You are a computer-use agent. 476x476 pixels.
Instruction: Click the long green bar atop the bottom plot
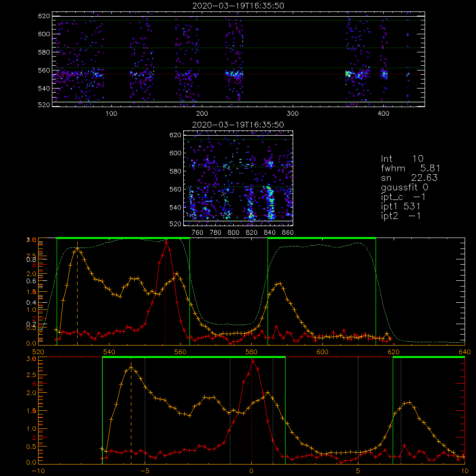[x=194, y=357]
